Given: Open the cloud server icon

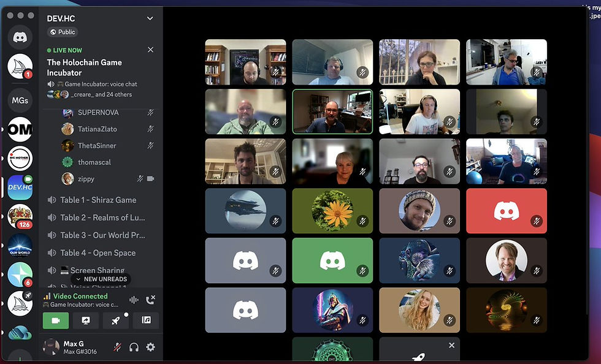Looking at the screenshot, I should [x=20, y=333].
